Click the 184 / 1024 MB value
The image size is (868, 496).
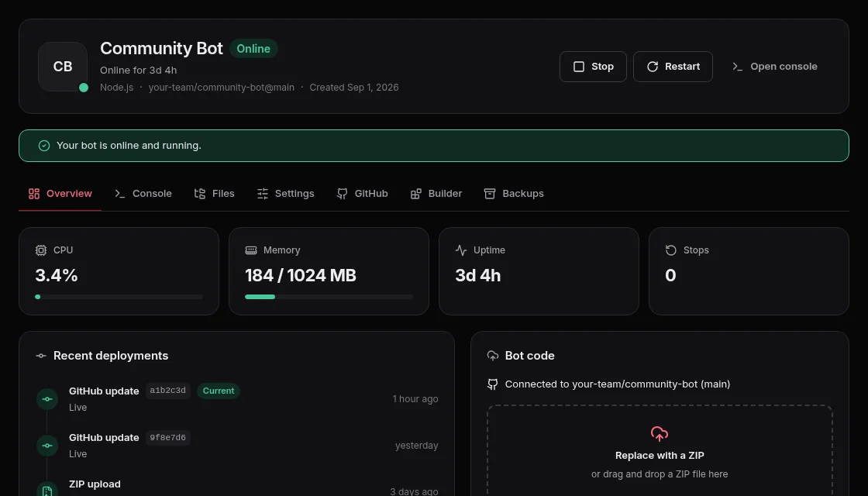(301, 275)
